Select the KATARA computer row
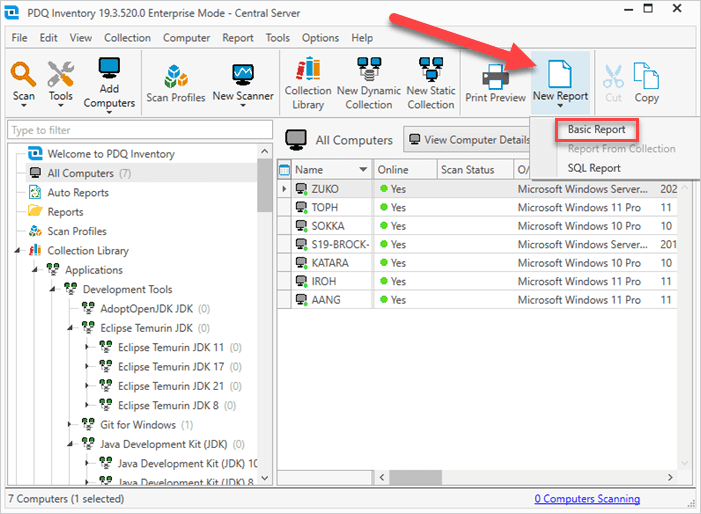701x514 pixels. 477,263
